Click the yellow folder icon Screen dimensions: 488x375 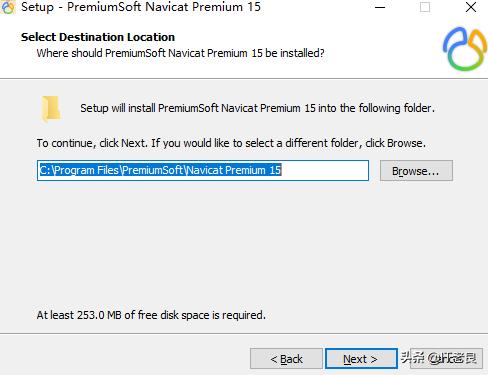(51, 109)
